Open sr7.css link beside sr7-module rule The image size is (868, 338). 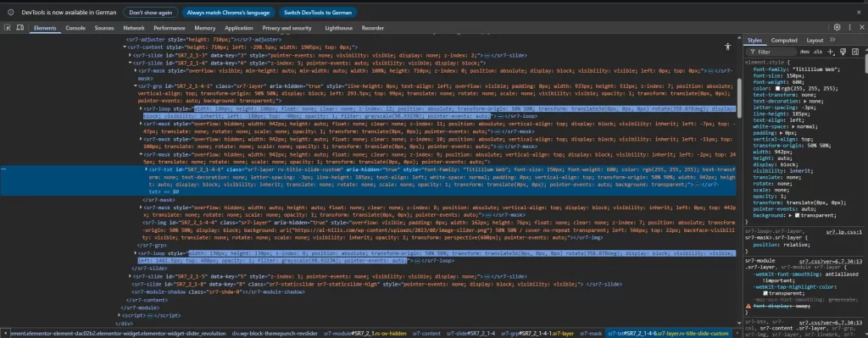(831, 261)
